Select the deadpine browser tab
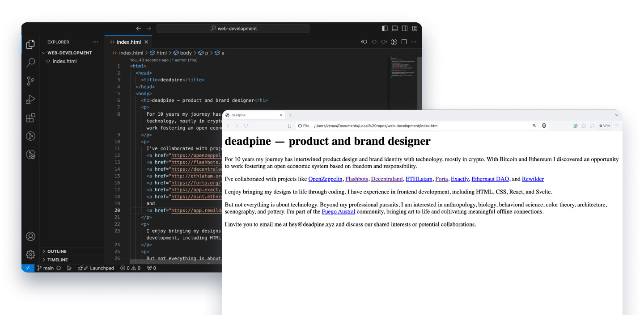This screenshot has width=644, height=315. click(x=253, y=115)
